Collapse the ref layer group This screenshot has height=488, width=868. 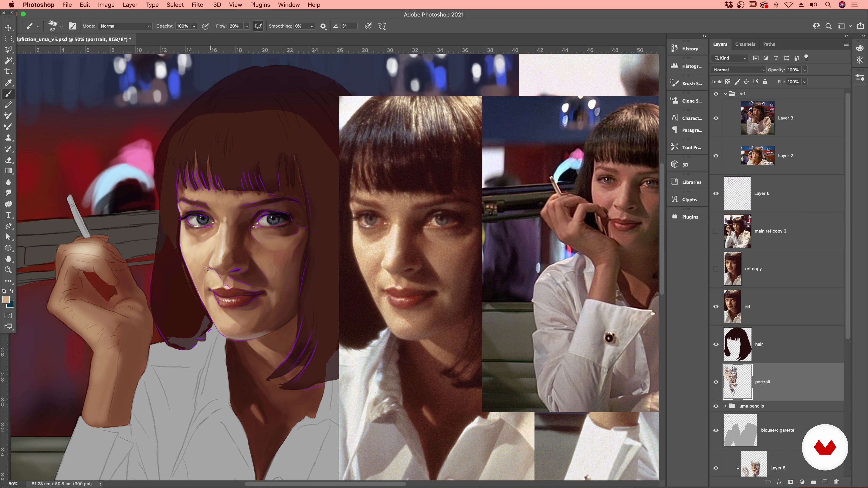(725, 94)
